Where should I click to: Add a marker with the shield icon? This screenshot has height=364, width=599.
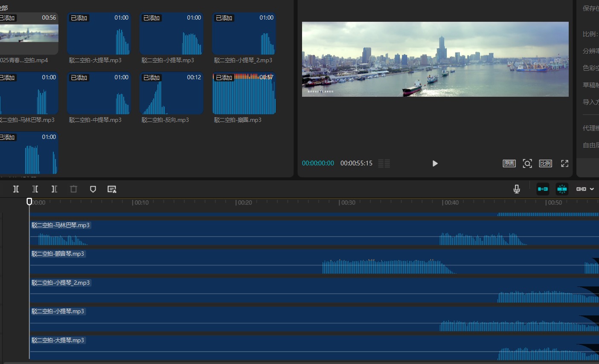click(x=93, y=189)
